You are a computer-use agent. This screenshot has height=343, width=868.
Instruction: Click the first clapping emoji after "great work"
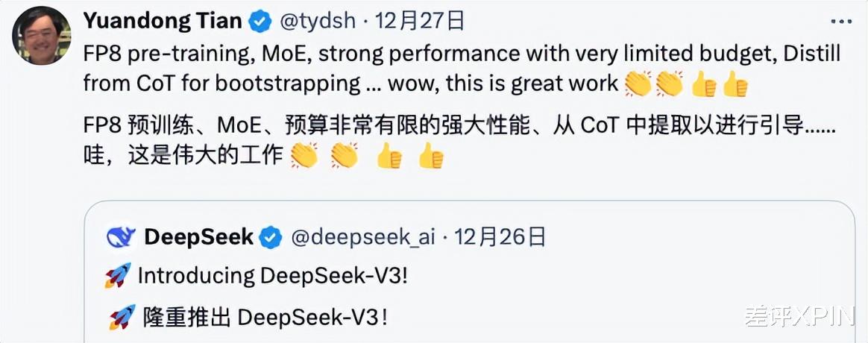click(638, 85)
